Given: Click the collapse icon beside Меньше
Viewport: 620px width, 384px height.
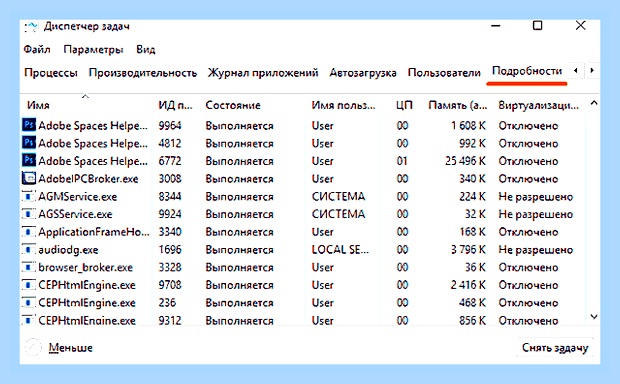Looking at the screenshot, I should click(x=33, y=347).
